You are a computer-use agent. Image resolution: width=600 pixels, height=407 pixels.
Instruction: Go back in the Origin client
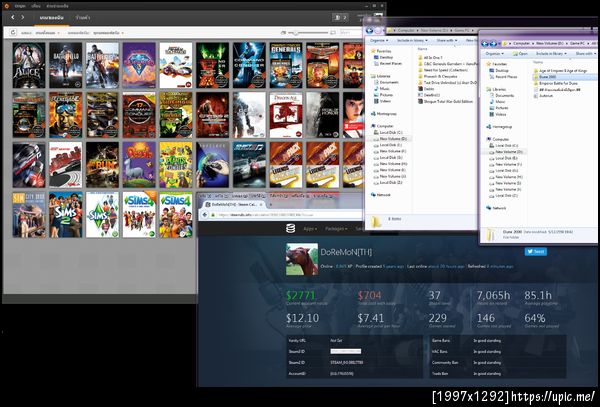coord(13,17)
